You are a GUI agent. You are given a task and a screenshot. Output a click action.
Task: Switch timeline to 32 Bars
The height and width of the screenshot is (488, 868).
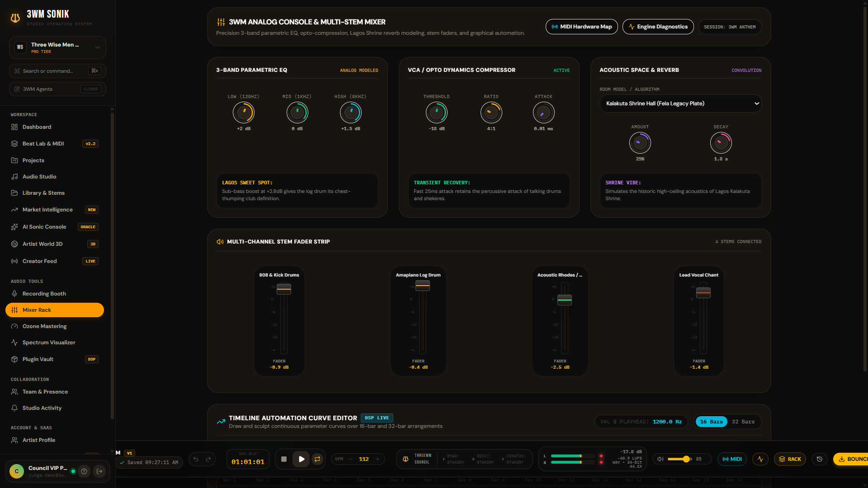(743, 422)
